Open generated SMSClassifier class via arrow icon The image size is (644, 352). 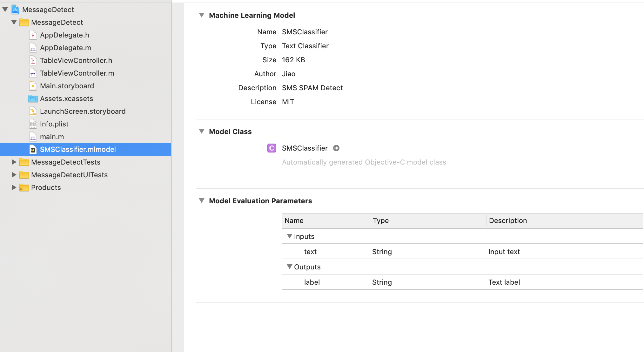click(336, 148)
